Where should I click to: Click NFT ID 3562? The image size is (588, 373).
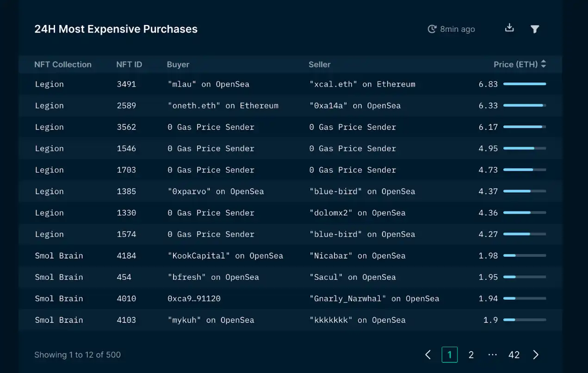coord(126,127)
